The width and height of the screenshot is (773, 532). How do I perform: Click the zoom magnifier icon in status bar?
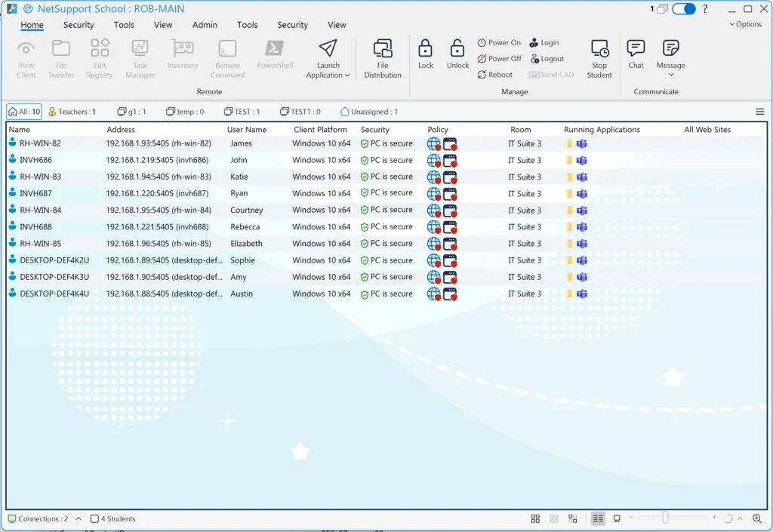click(757, 518)
